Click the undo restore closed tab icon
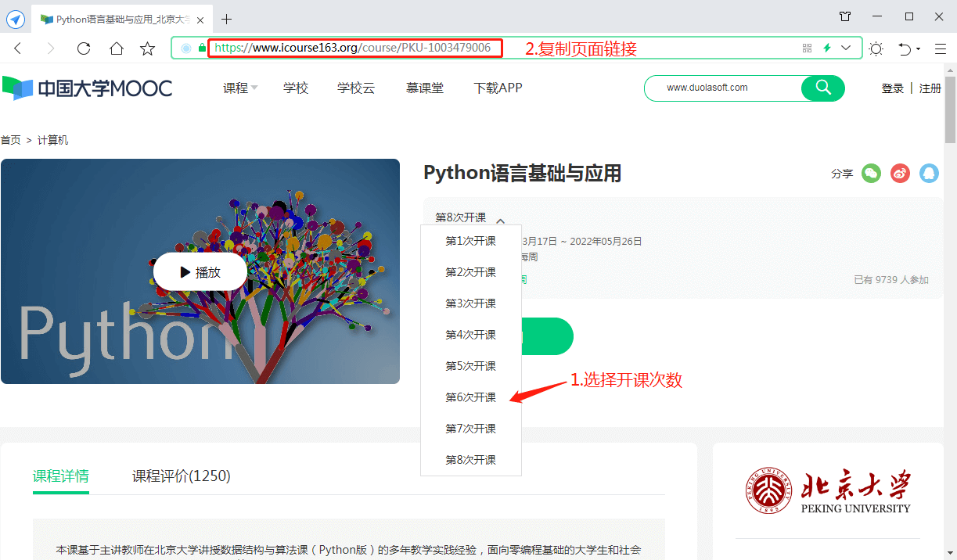 [905, 48]
